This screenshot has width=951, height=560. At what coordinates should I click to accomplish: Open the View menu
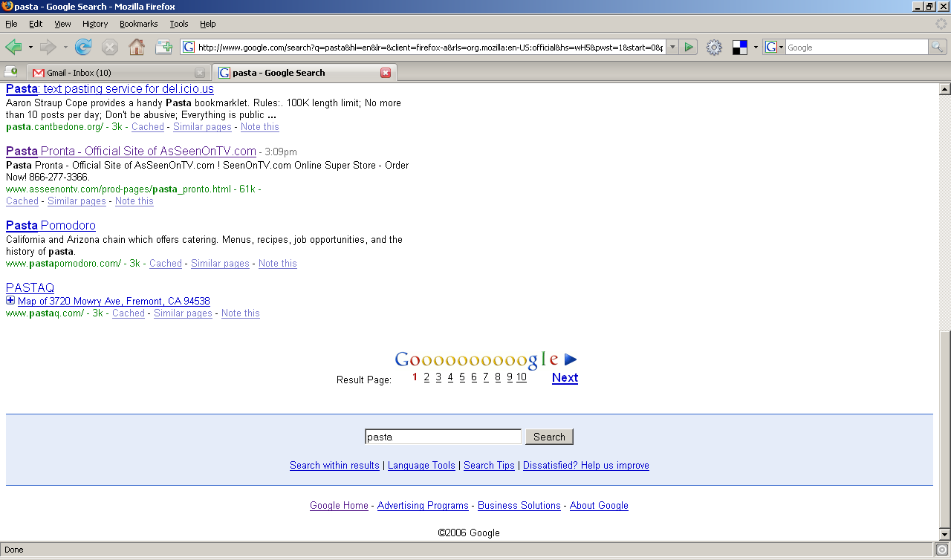tap(62, 24)
